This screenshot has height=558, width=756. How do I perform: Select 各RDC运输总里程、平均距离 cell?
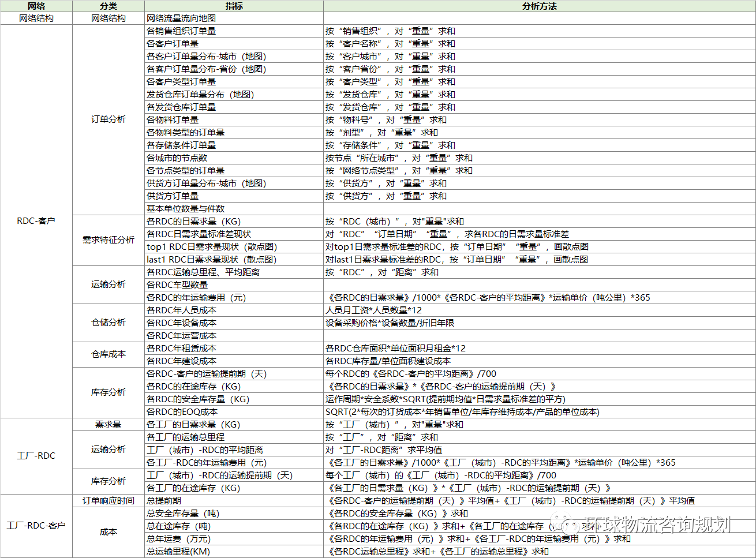click(x=234, y=272)
